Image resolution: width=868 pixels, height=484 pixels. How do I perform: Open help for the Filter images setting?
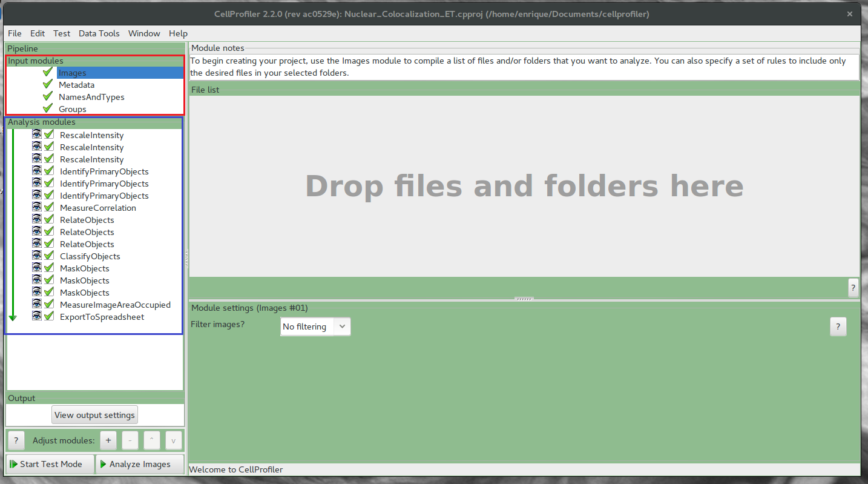coord(838,327)
